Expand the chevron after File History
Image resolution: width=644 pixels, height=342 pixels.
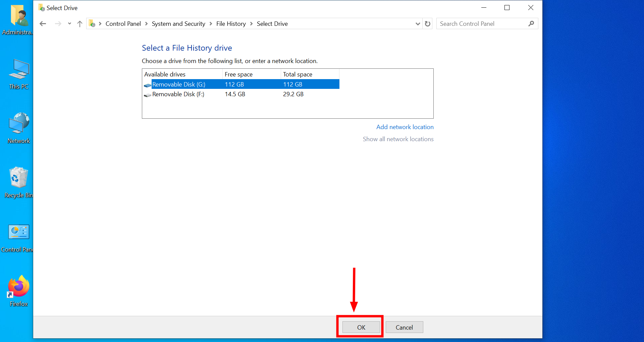pos(251,23)
